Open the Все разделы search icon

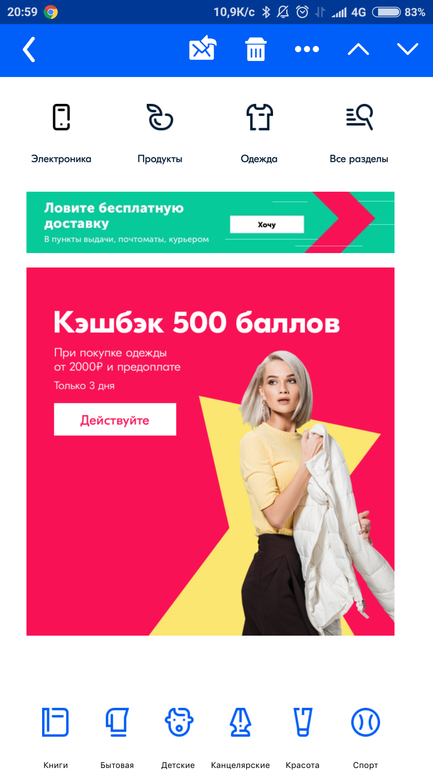click(359, 117)
